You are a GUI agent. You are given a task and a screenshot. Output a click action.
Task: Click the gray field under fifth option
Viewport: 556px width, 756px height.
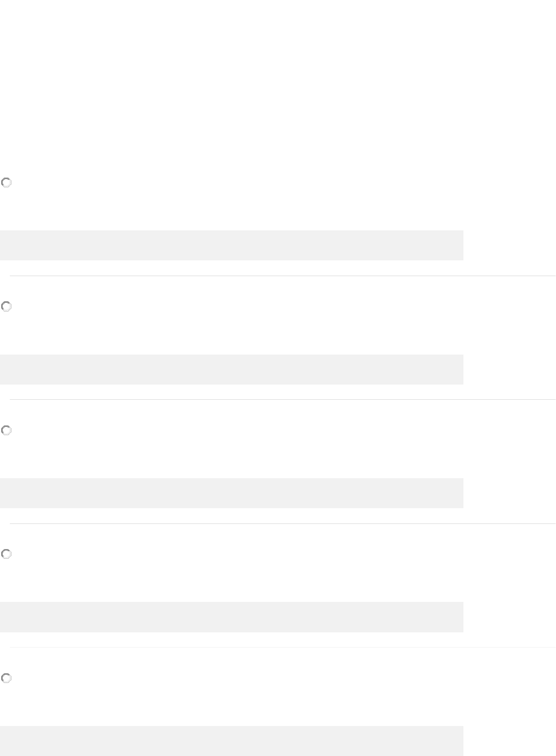pos(231,741)
